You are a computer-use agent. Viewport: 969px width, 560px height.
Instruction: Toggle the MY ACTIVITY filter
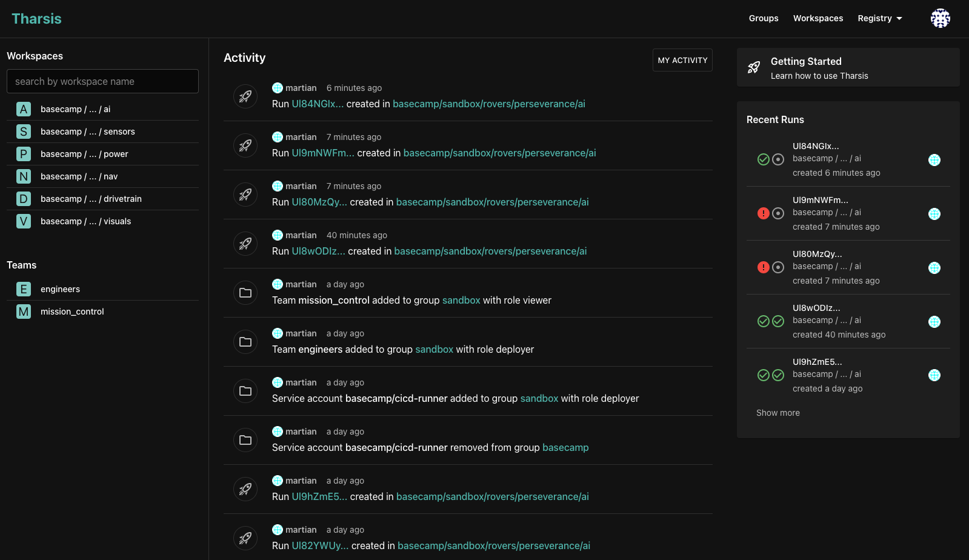pyautogui.click(x=682, y=60)
